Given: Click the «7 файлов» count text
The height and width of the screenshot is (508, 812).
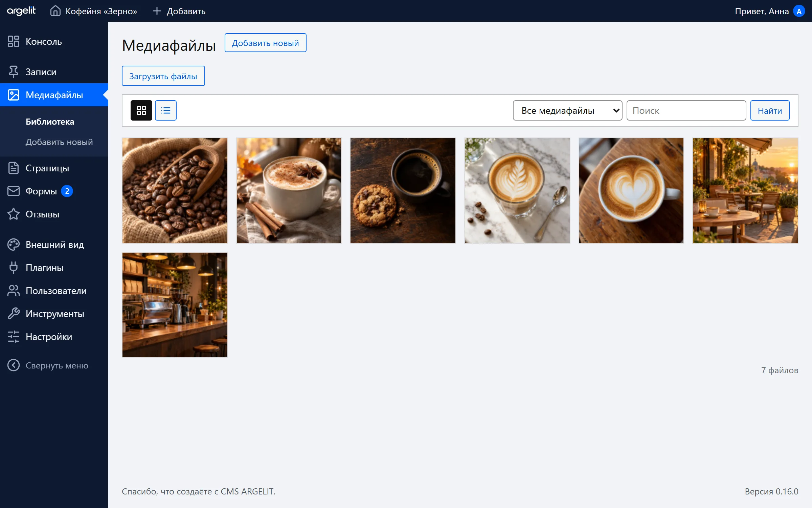Looking at the screenshot, I should pos(780,370).
